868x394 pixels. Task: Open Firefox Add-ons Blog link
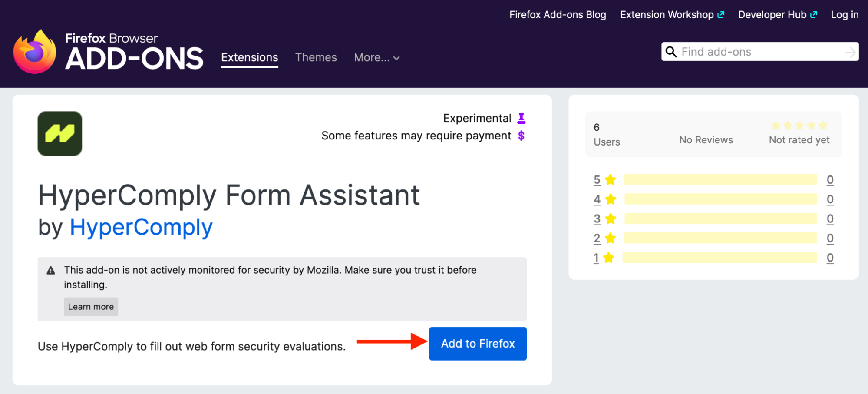point(558,15)
